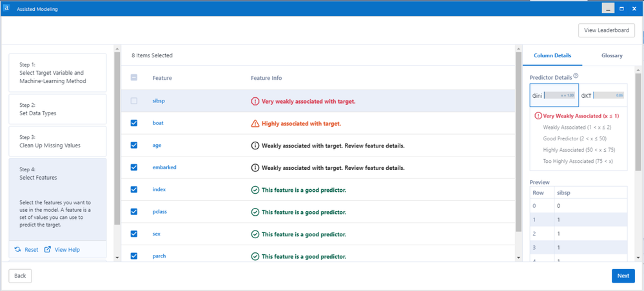
Task: Click 'Too Highly Associated (75 < x)' legend text
Action: coord(578,162)
